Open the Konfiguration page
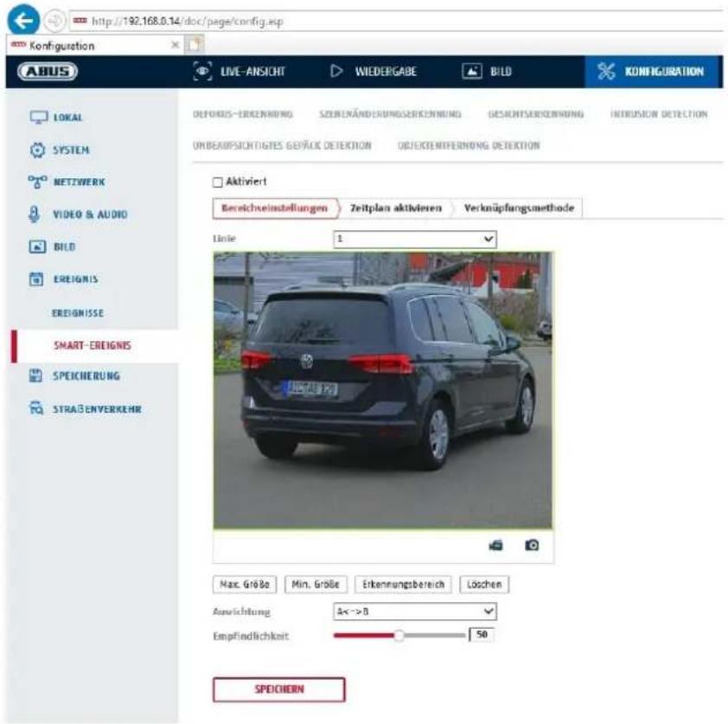This screenshot has width=728, height=724. [651, 71]
